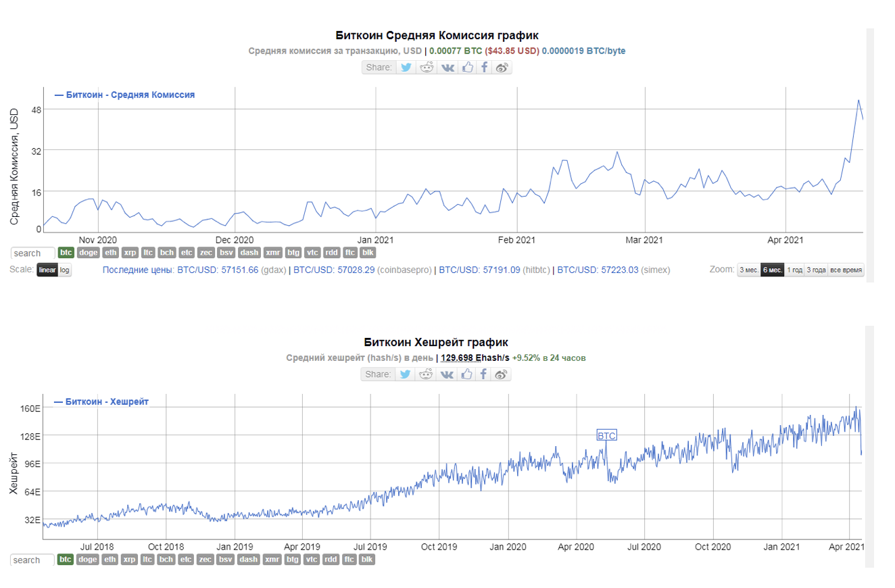This screenshot has width=895, height=588.
Task: Open BTC/USD gdax price link
Action: (x=217, y=270)
